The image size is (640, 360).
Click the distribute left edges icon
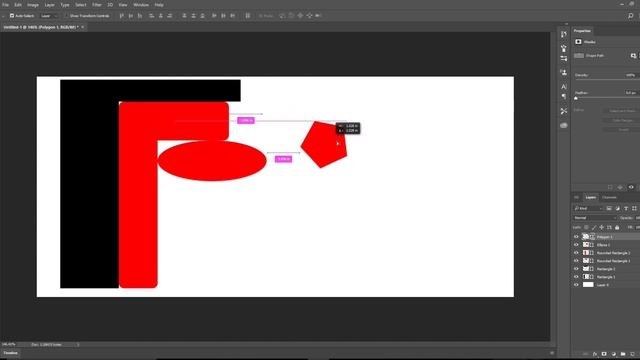214,16
